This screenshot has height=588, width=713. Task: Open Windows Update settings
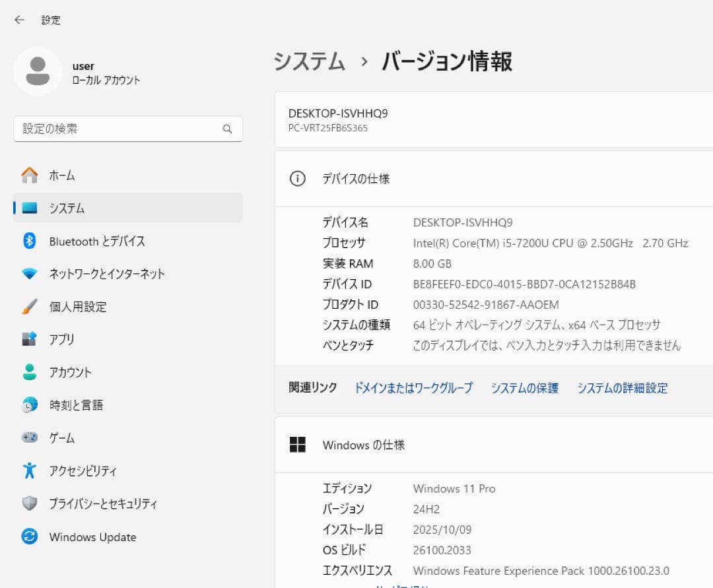click(128, 537)
